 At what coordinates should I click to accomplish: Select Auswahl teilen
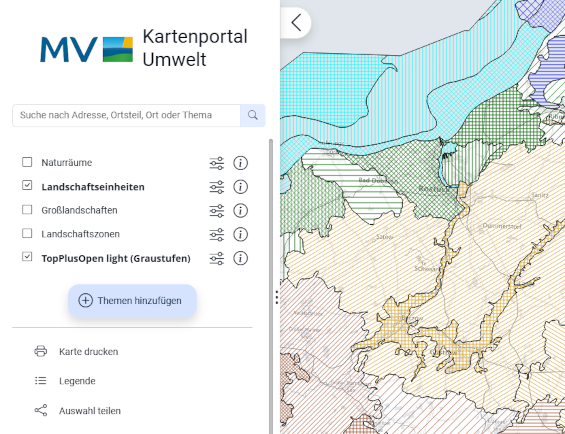click(x=90, y=411)
